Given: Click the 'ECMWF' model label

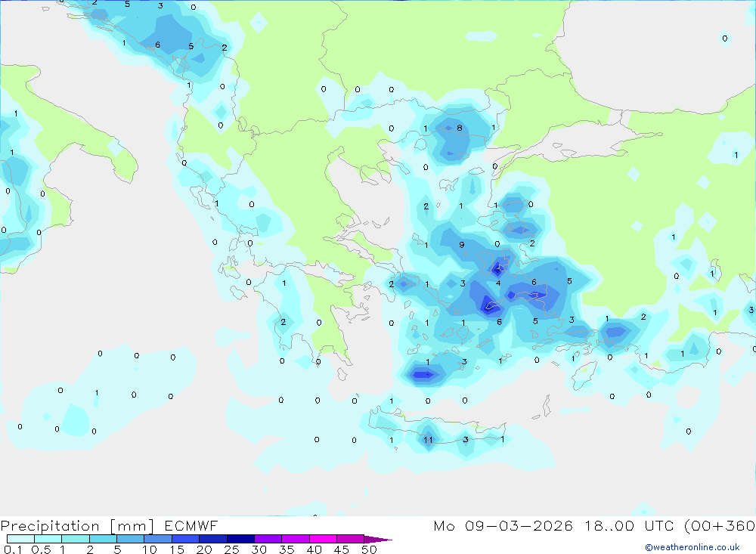Looking at the screenshot, I should pos(191,525).
